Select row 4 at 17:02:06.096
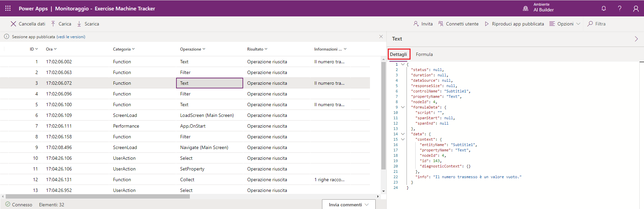The width and height of the screenshot is (644, 209). [185, 94]
